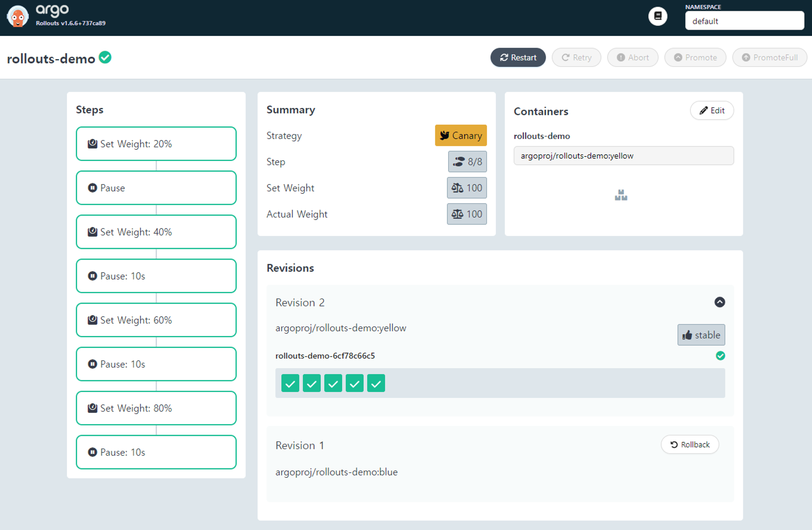Click the ReplicaSet healthy status check icon
The height and width of the screenshot is (530, 812).
pos(720,356)
